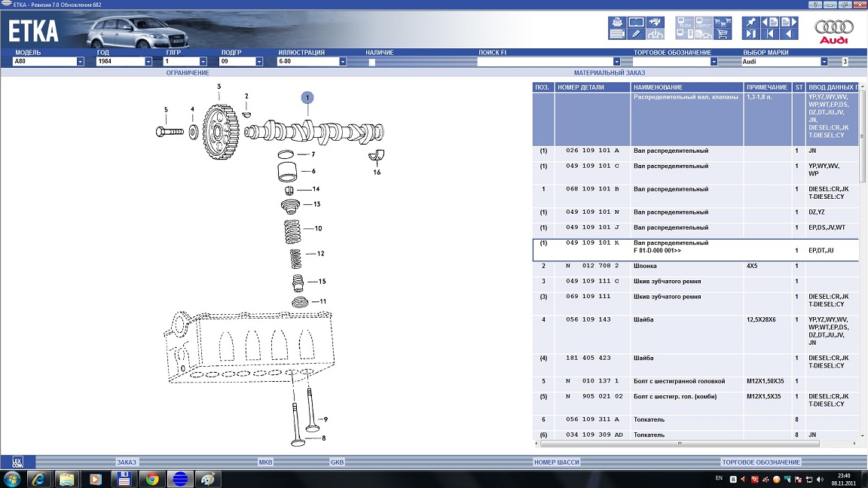868x488 pixels.
Task: Click the МКВ button
Action: [x=266, y=462]
